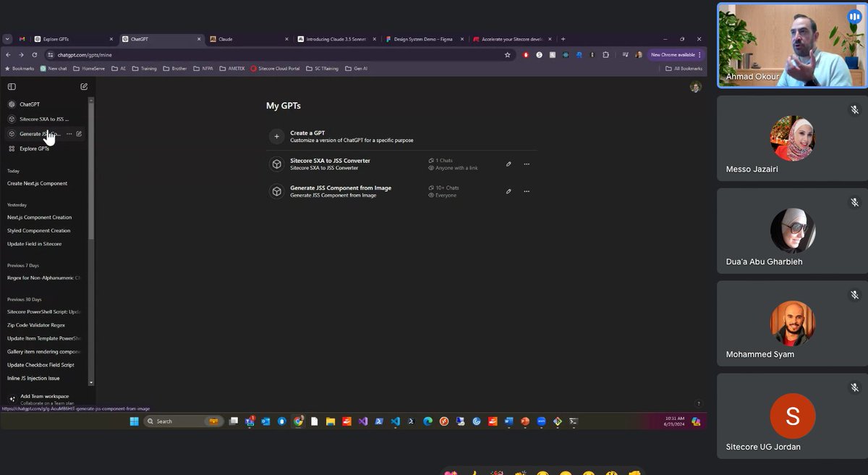Viewport: 868px width, 475px height.
Task: Toggle mute for Dua'a Abu Gharbieh
Action: (x=854, y=202)
